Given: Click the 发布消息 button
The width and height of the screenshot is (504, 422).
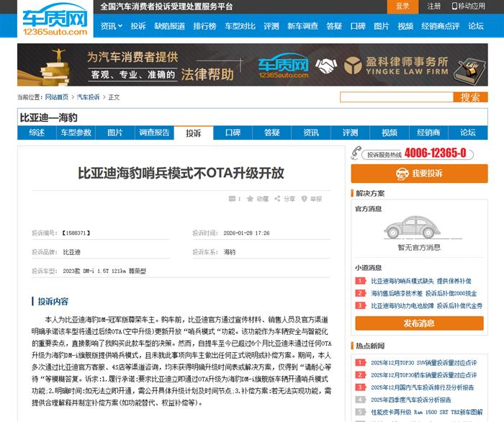Looking at the screenshot, I should (x=418, y=323).
